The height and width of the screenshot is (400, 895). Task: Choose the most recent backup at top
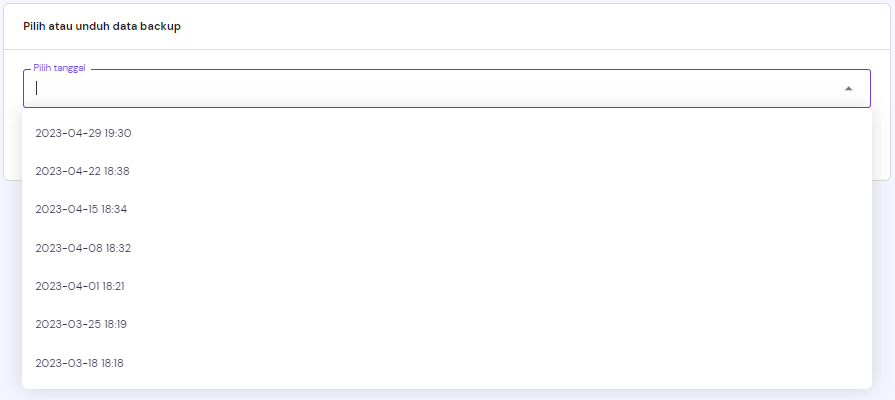point(83,133)
